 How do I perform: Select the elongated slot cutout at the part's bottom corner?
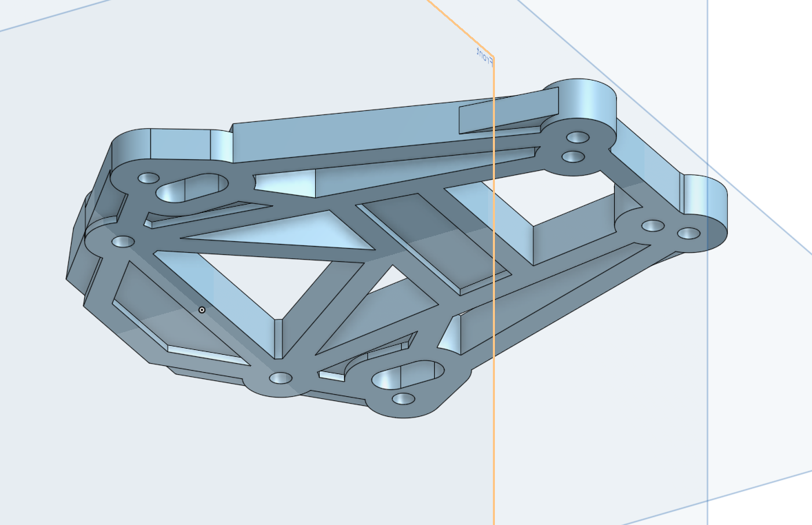(x=408, y=375)
